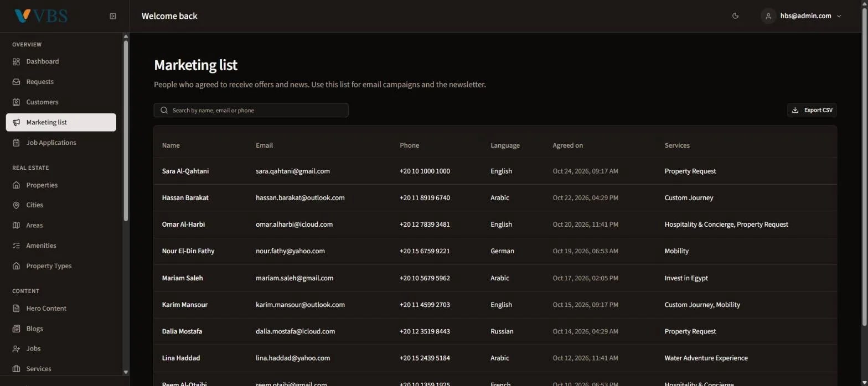Open Cities page
The width and height of the screenshot is (868, 386).
pos(61,205)
